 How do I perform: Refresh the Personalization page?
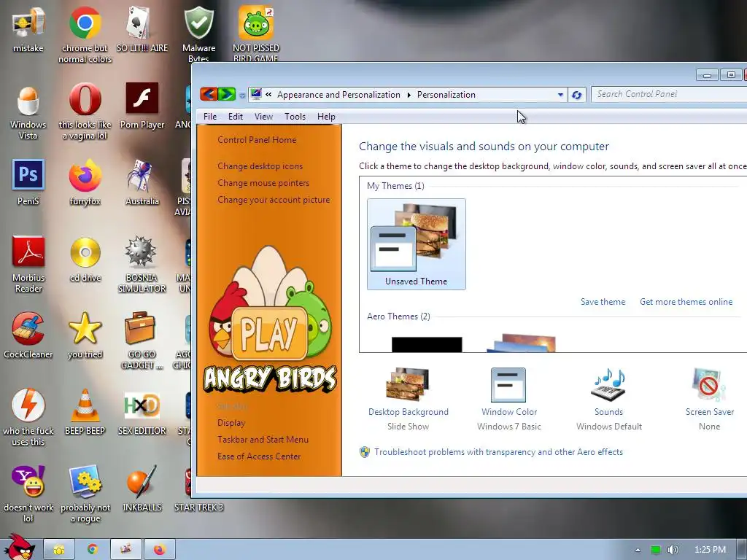576,95
